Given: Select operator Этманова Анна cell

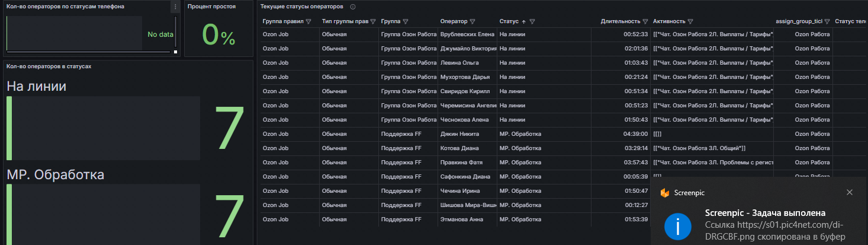Looking at the screenshot, I should (x=467, y=219).
